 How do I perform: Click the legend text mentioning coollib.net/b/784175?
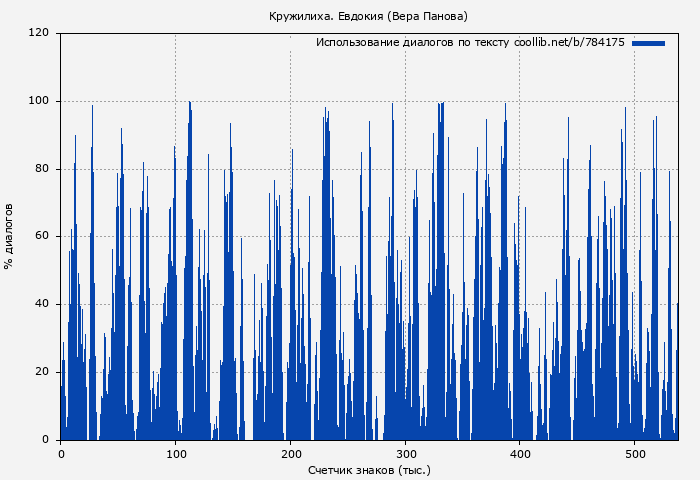point(470,43)
